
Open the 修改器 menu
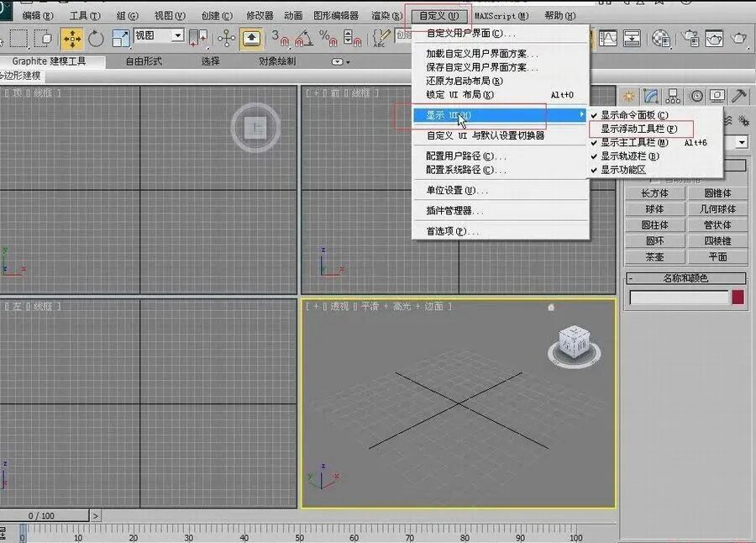pos(260,16)
